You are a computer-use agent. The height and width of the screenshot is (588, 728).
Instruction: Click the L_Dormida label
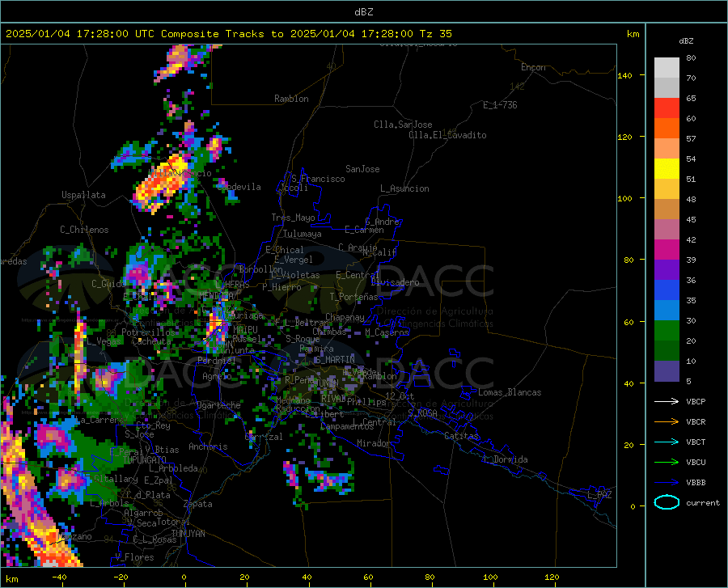pos(505,459)
